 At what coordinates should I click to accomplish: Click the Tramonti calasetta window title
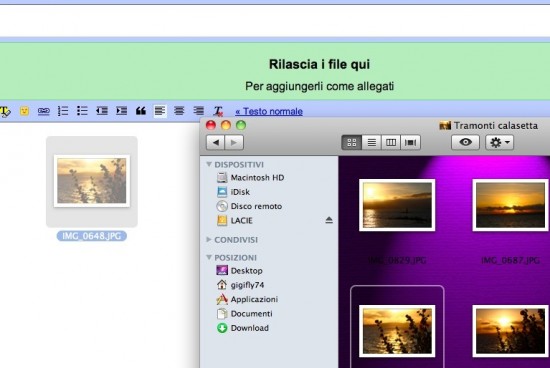[495, 126]
